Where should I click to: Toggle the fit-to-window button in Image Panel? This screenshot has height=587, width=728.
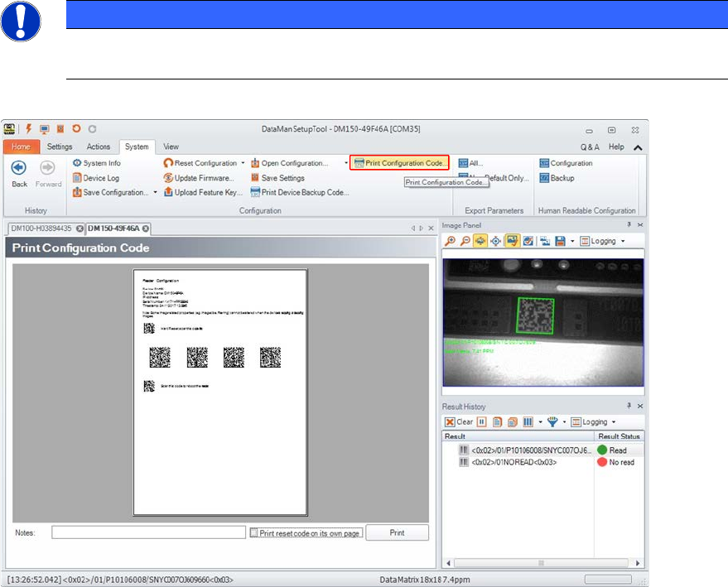coord(481,241)
